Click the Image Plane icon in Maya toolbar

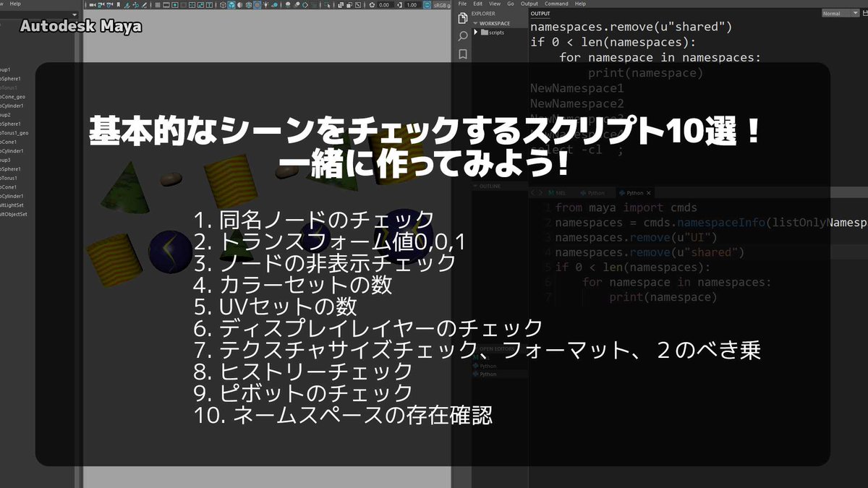[x=127, y=5]
